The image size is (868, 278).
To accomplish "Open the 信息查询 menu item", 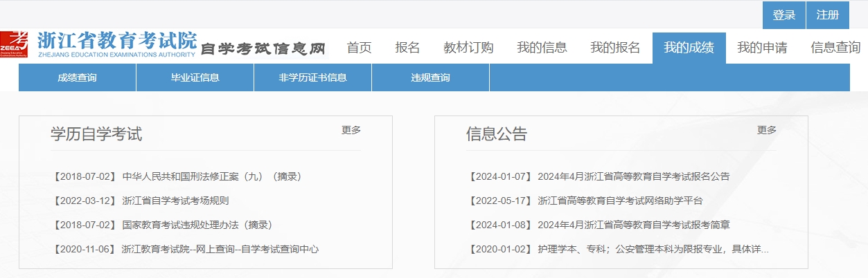I will pos(835,48).
